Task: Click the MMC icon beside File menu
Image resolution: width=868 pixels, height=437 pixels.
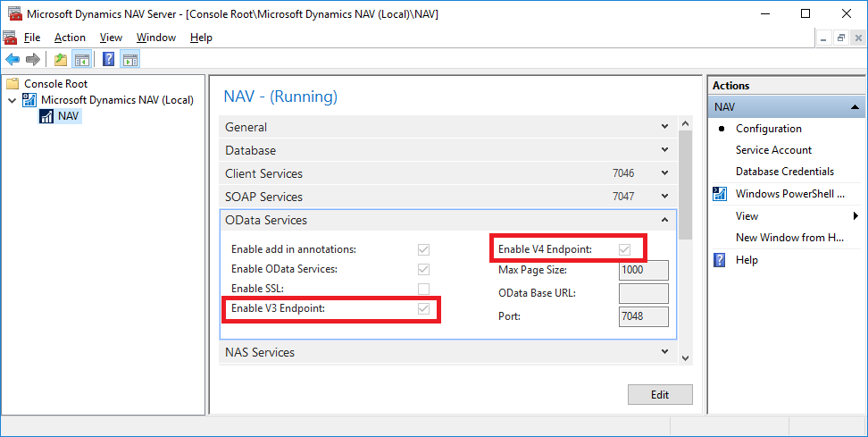Action: point(10,38)
